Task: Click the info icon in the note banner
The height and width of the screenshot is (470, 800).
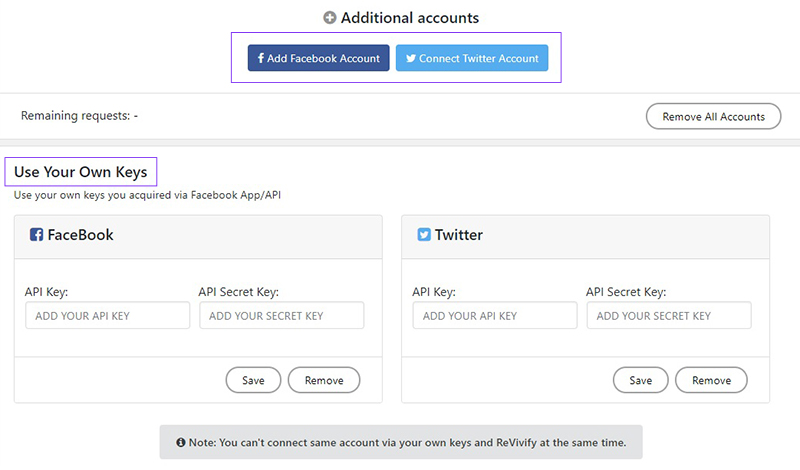Action: click(x=181, y=442)
